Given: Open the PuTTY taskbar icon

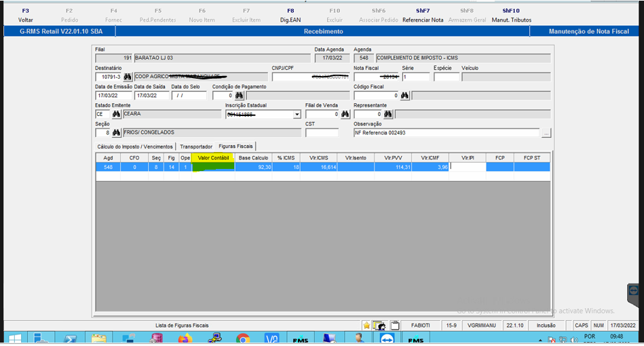Looking at the screenshot, I should pyautogui.click(x=214, y=339).
